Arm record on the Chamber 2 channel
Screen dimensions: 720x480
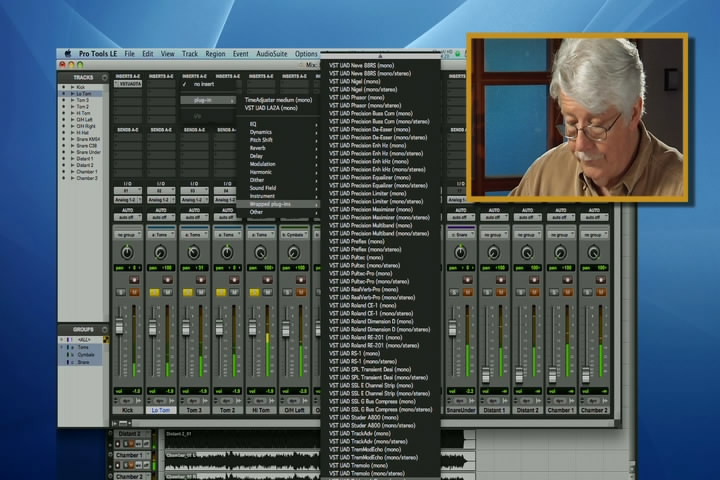click(600, 279)
